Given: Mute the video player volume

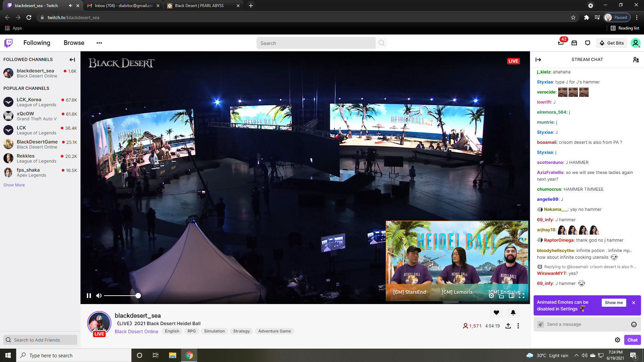Looking at the screenshot, I should click(99, 296).
